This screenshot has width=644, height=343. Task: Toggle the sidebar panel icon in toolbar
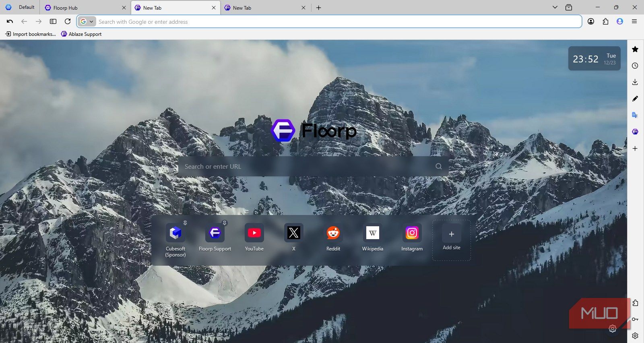pos(53,21)
